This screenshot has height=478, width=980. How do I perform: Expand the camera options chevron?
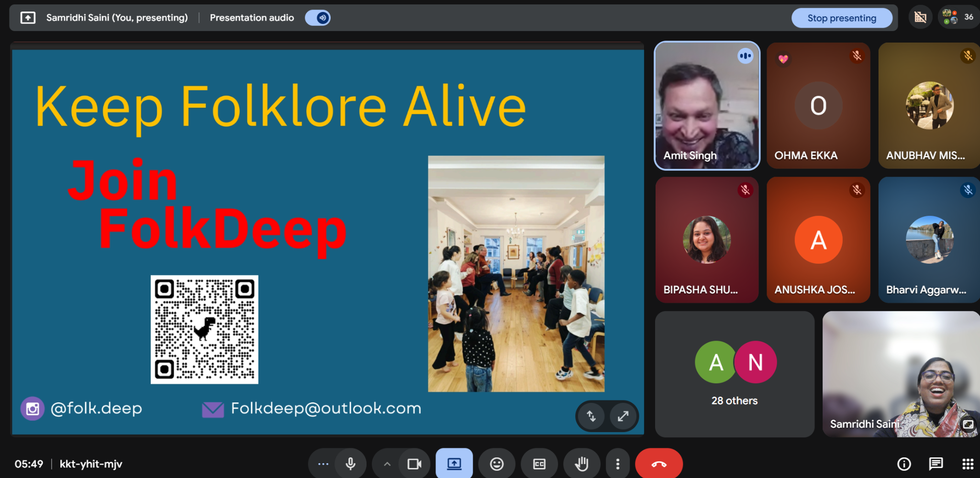click(x=387, y=464)
